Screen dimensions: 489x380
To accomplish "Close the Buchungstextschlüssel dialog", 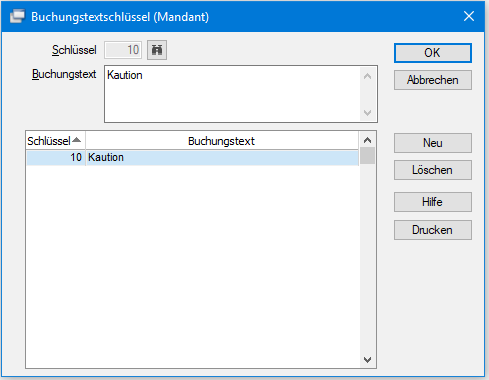I will click(x=469, y=16).
